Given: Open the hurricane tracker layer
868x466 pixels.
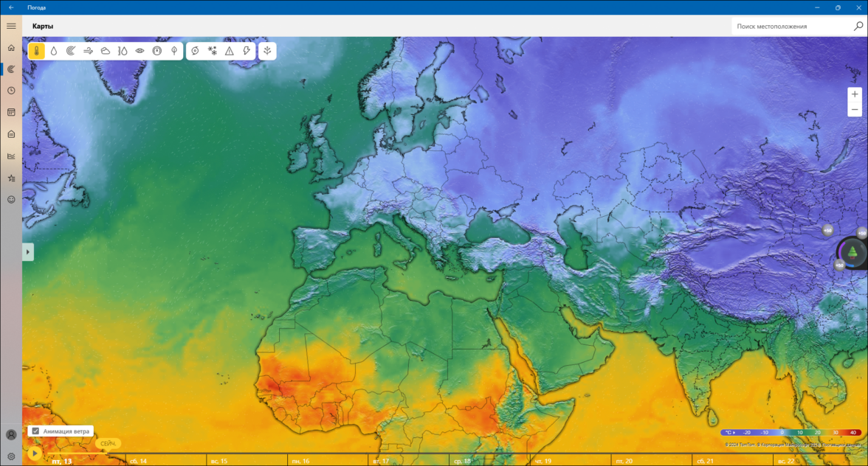Looking at the screenshot, I should click(x=195, y=51).
